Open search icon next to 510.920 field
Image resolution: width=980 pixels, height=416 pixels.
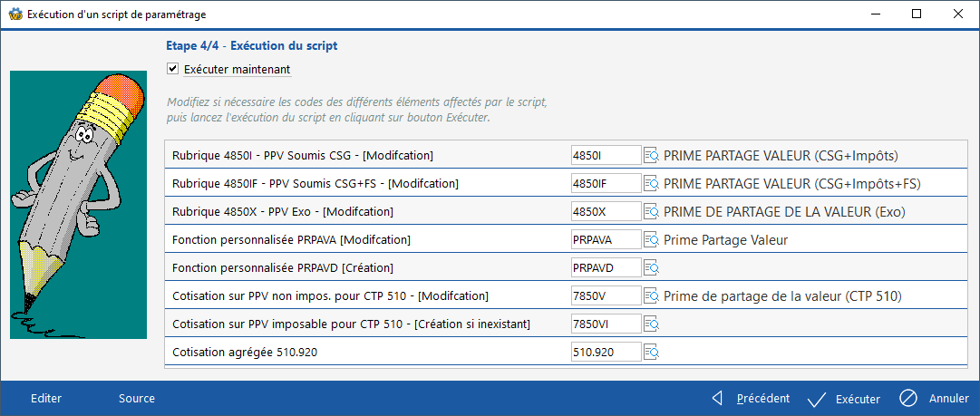pos(651,352)
